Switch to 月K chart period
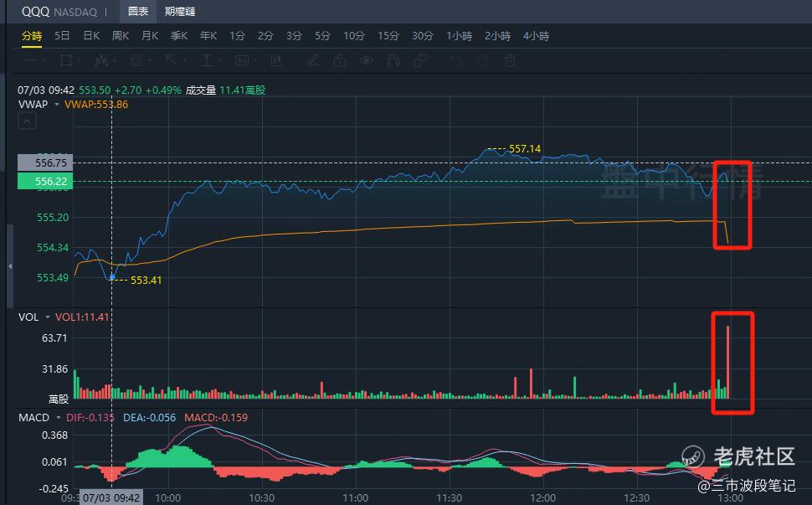The width and height of the screenshot is (812, 505). pos(150,36)
